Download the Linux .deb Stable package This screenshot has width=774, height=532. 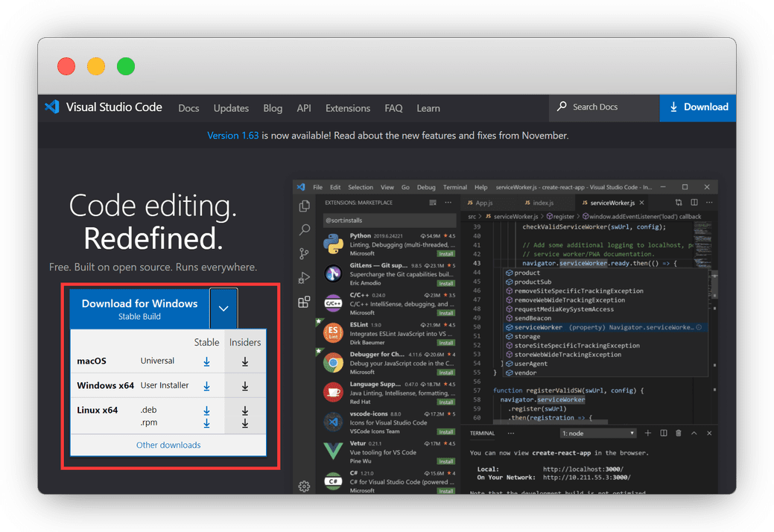(207, 410)
